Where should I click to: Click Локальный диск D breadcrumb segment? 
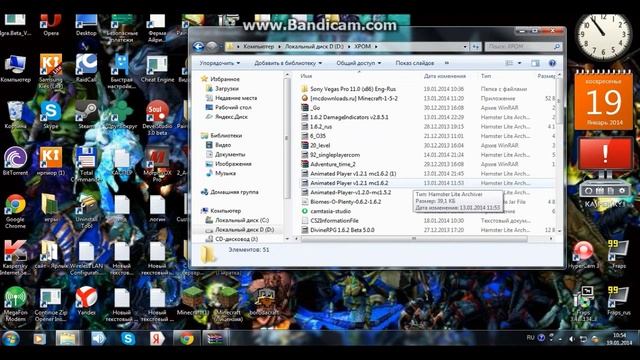tap(314, 47)
